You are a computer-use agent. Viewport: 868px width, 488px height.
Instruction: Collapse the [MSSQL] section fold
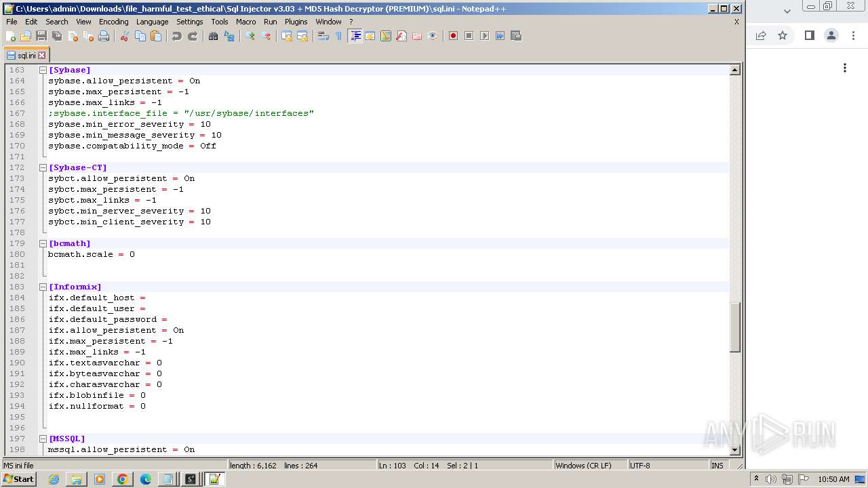(x=43, y=439)
